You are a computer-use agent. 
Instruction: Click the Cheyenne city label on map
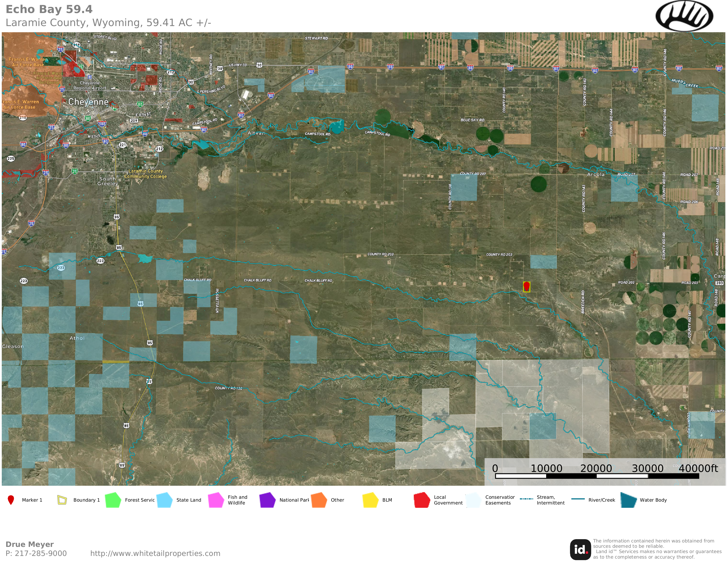88,102
